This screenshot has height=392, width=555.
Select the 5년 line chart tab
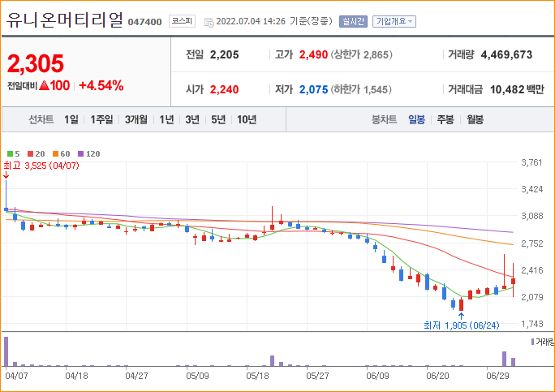pyautogui.click(x=218, y=119)
